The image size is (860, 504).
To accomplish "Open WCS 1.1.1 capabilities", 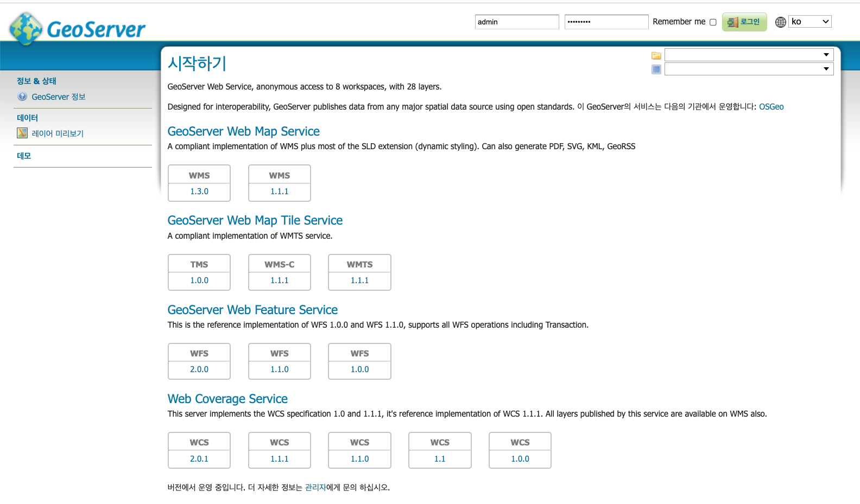I will [280, 459].
